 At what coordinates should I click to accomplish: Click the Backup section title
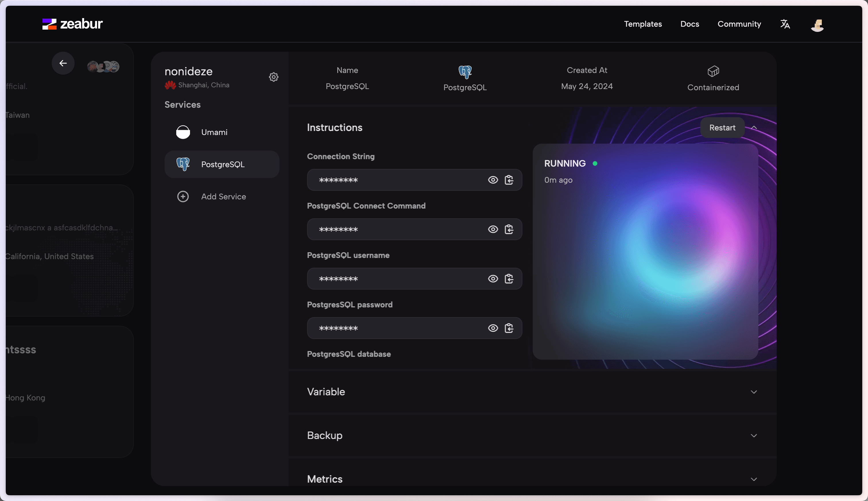(325, 436)
